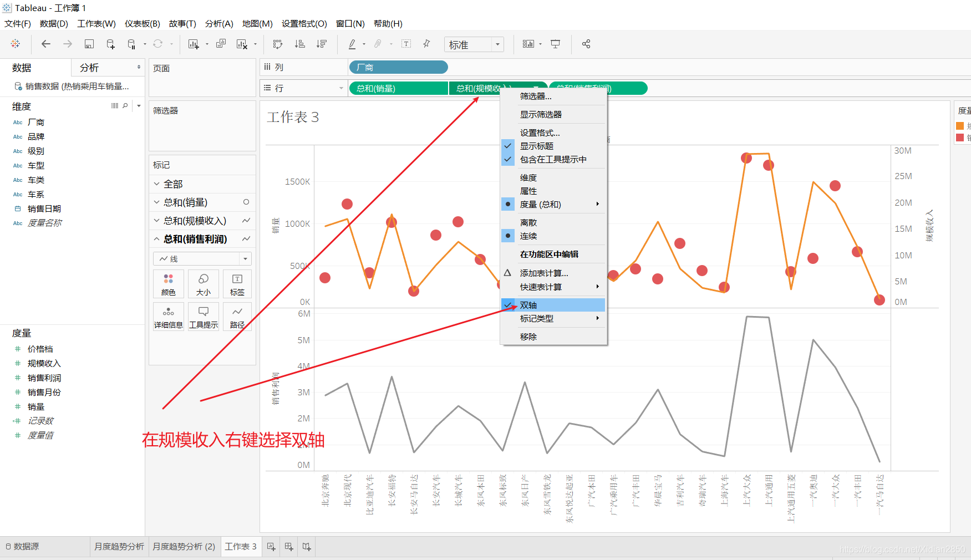Click red legend color swatch
Viewport: 971px width, 560px height.
pyautogui.click(x=960, y=138)
